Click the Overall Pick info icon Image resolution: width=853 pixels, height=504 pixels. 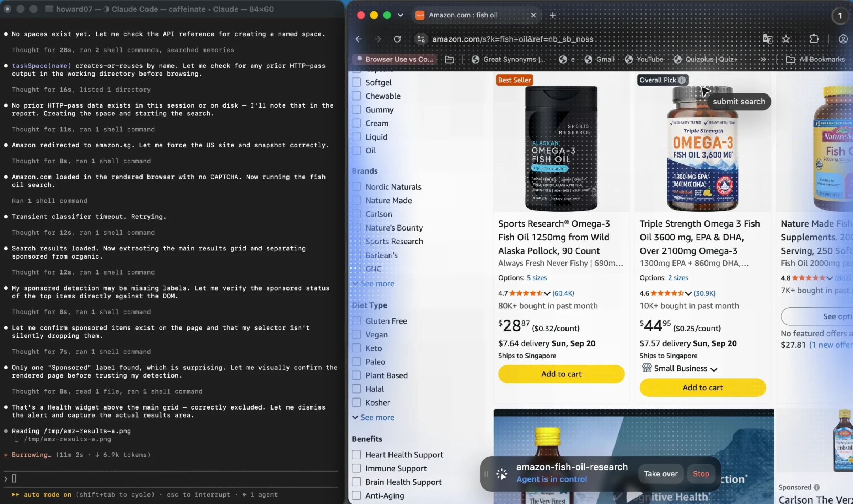coord(681,80)
